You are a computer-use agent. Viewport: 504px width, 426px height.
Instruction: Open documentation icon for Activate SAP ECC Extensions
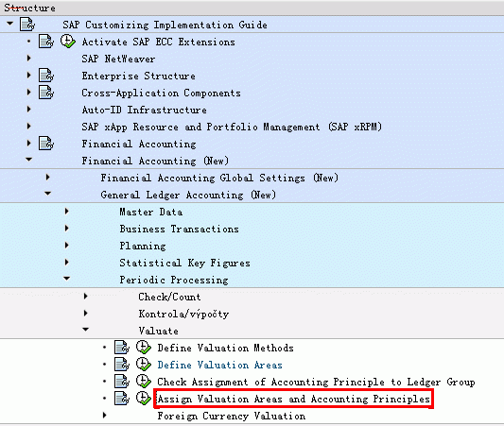(46, 42)
